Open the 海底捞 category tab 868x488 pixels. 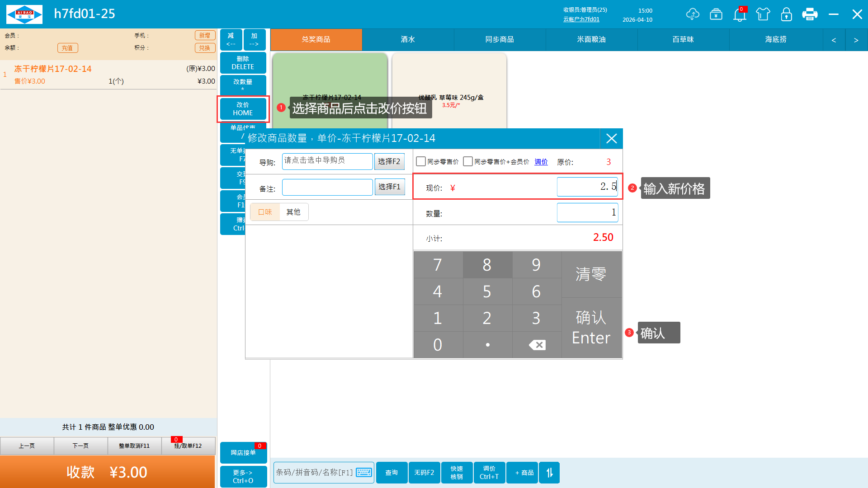(775, 40)
